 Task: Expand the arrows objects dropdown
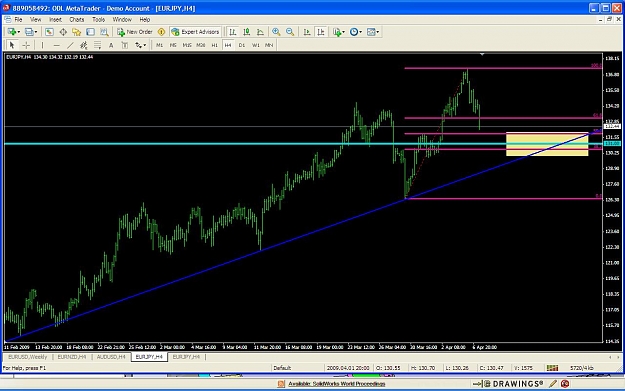tap(144, 45)
